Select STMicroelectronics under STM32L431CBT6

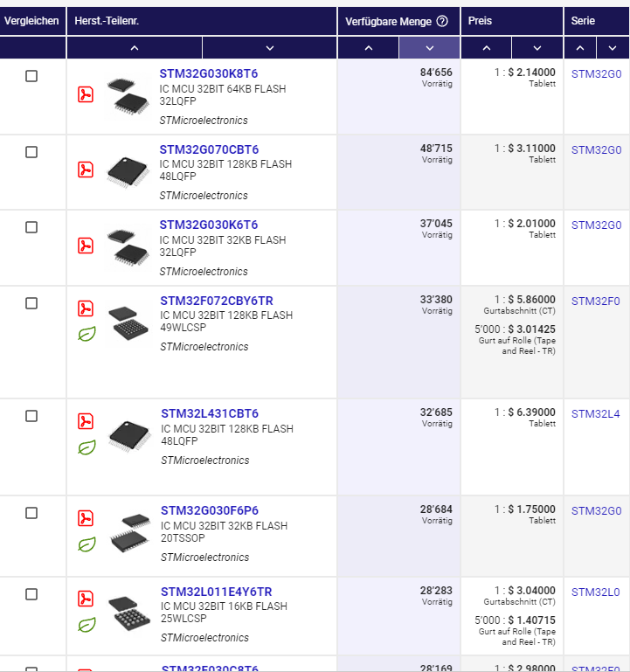click(204, 461)
